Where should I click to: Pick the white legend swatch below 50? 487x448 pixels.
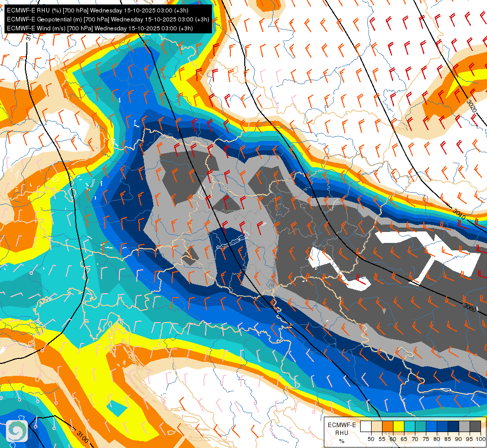coord(366,426)
